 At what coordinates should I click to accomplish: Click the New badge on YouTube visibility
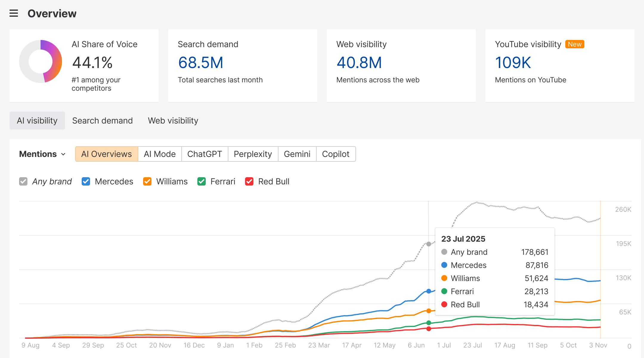[575, 44]
